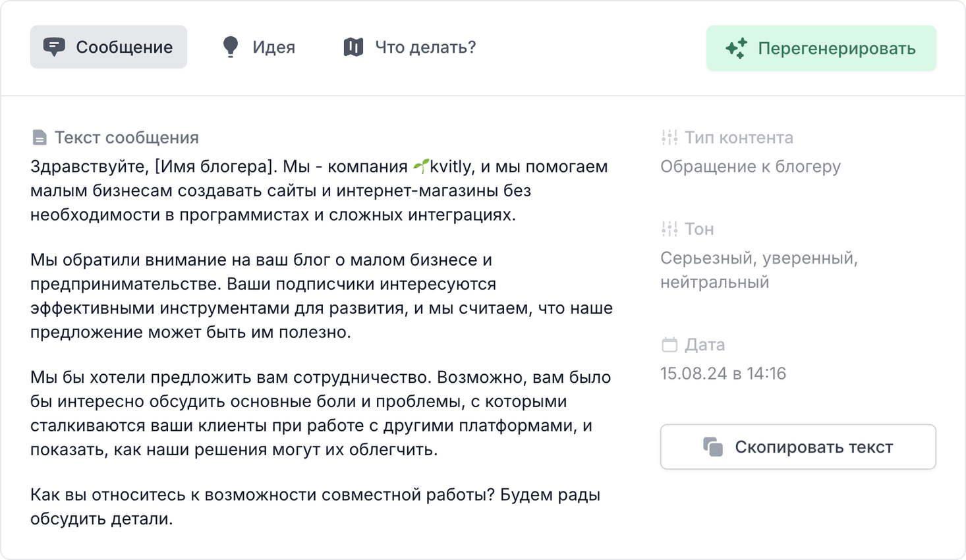Image resolution: width=966 pixels, height=560 pixels.
Task: Switch to the Идея tab
Action: (x=259, y=47)
